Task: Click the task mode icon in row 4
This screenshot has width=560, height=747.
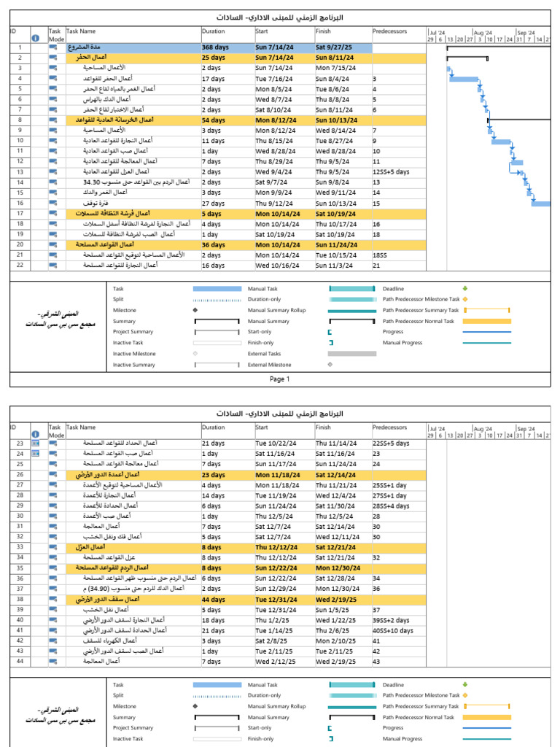Action: [52, 79]
